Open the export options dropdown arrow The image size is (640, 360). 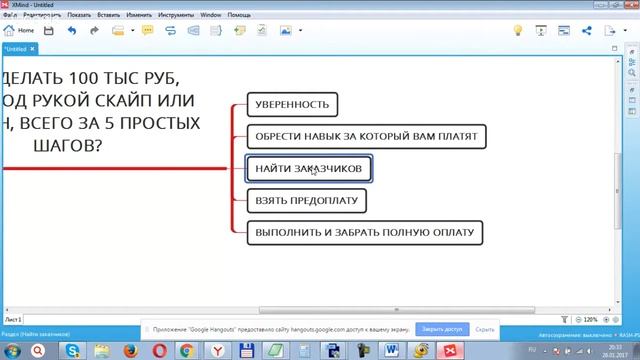(625, 31)
